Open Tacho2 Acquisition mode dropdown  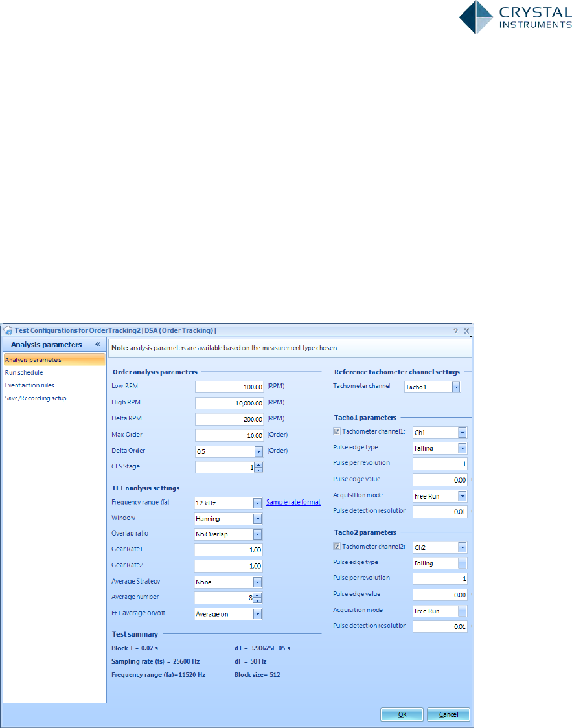462,611
